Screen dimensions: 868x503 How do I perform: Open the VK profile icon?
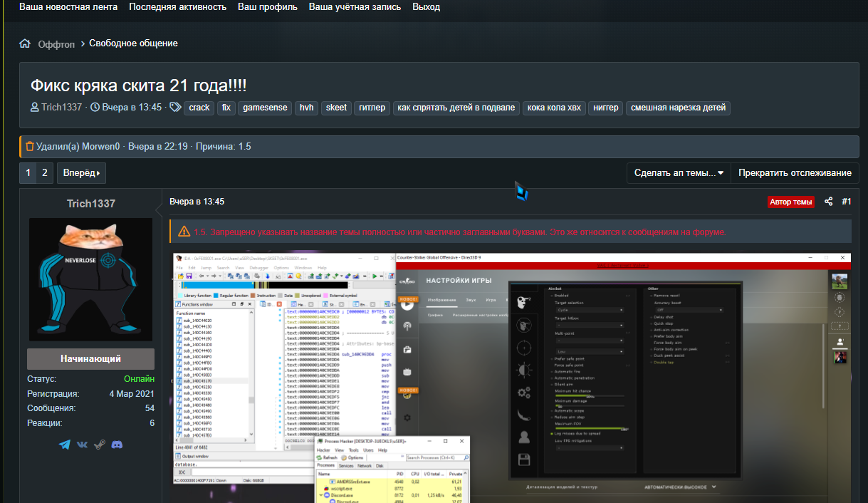(82, 445)
